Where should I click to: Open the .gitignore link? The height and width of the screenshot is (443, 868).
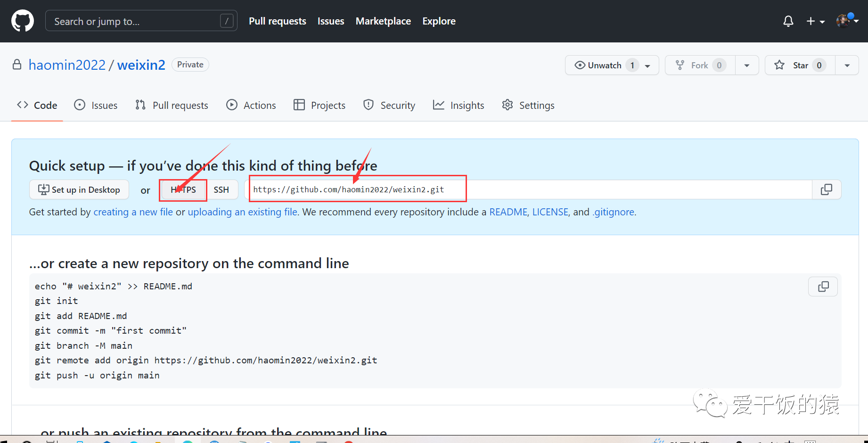click(x=613, y=212)
